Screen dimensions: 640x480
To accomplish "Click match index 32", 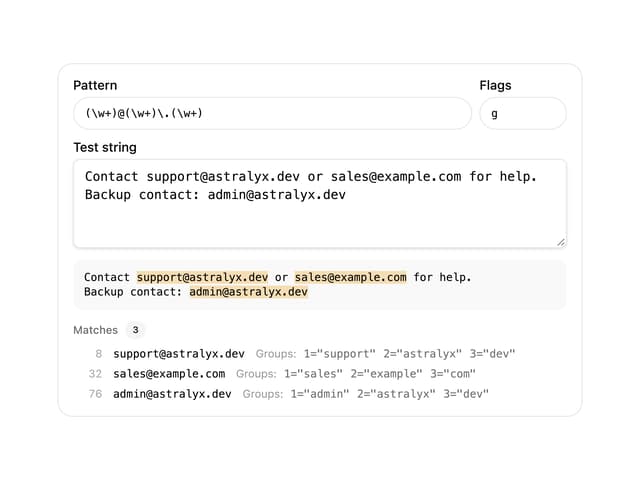I will pos(95,373).
